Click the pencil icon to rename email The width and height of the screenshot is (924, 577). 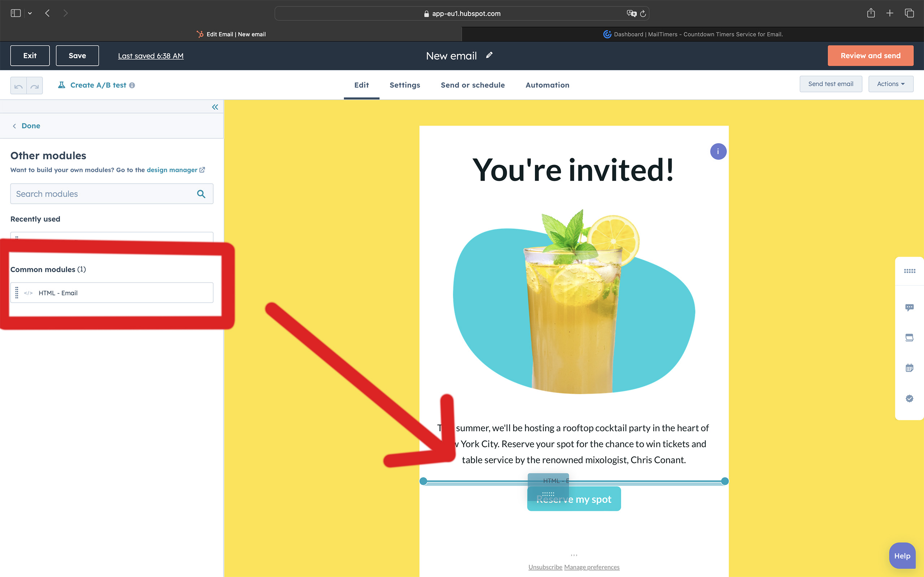pyautogui.click(x=489, y=55)
